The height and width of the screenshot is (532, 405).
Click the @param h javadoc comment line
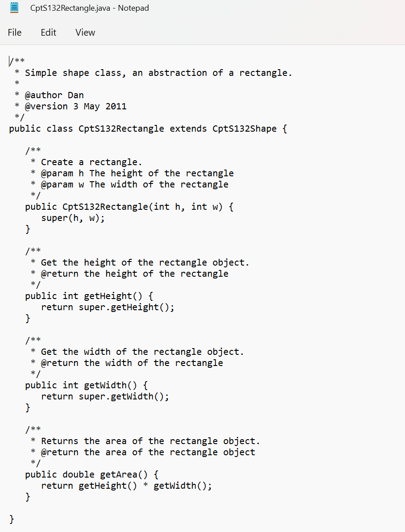(133, 173)
